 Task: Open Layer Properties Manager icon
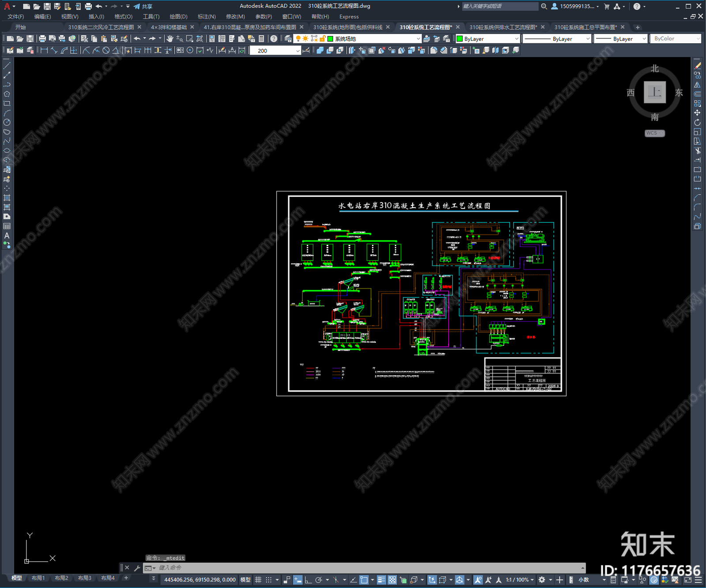[288, 39]
